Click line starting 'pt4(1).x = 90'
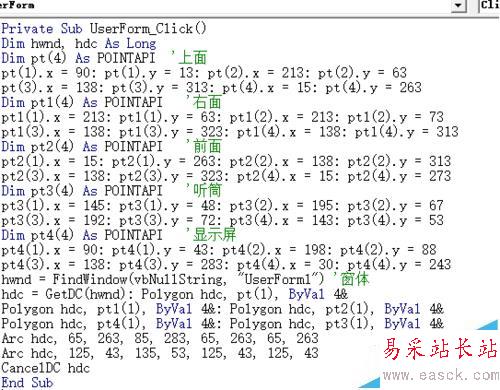This screenshot has height=390, width=500. (219, 250)
